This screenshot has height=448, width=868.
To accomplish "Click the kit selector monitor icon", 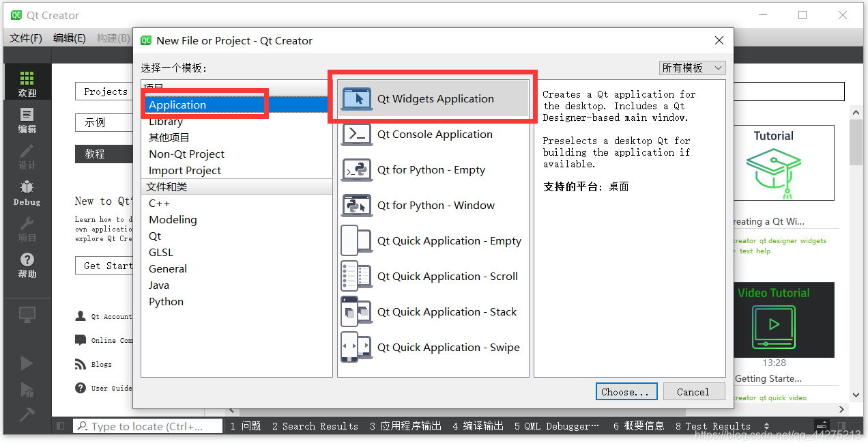I will (27, 315).
